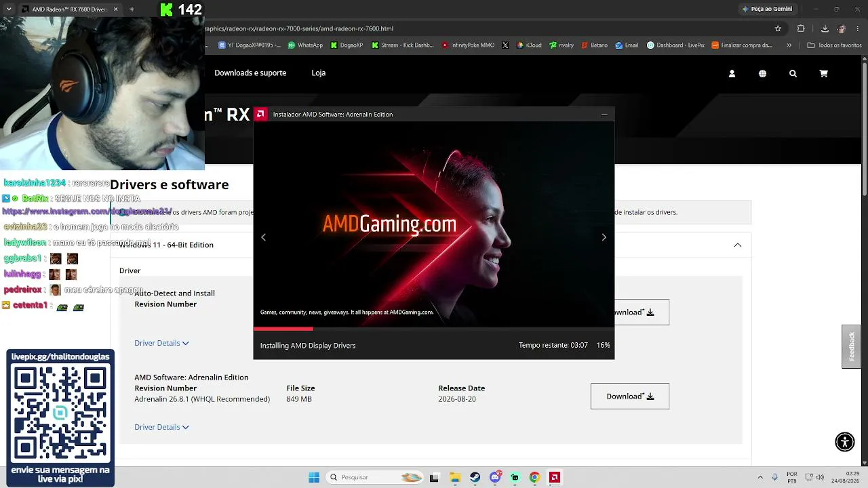Open the Loja menu item
Screen dimensions: 868x488
tap(319, 73)
